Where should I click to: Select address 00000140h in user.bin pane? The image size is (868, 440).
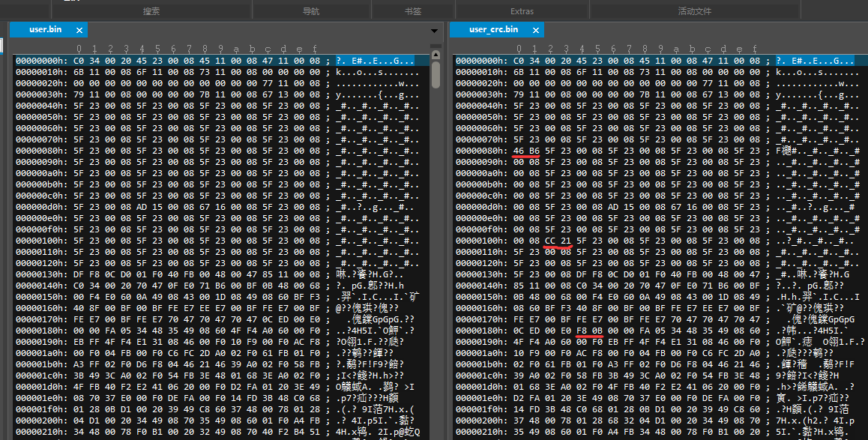42,286
